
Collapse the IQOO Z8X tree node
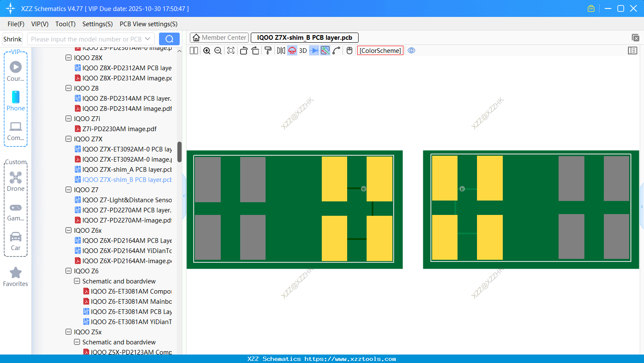[x=69, y=58]
